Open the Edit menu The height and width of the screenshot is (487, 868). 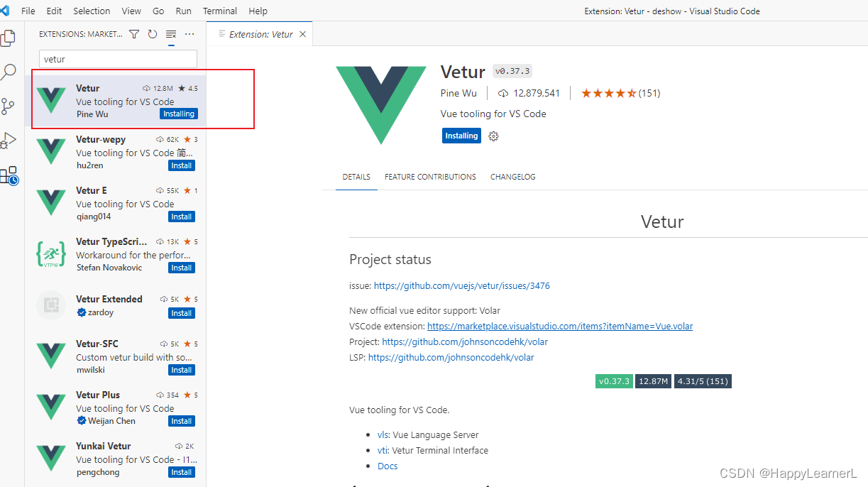pos(54,11)
